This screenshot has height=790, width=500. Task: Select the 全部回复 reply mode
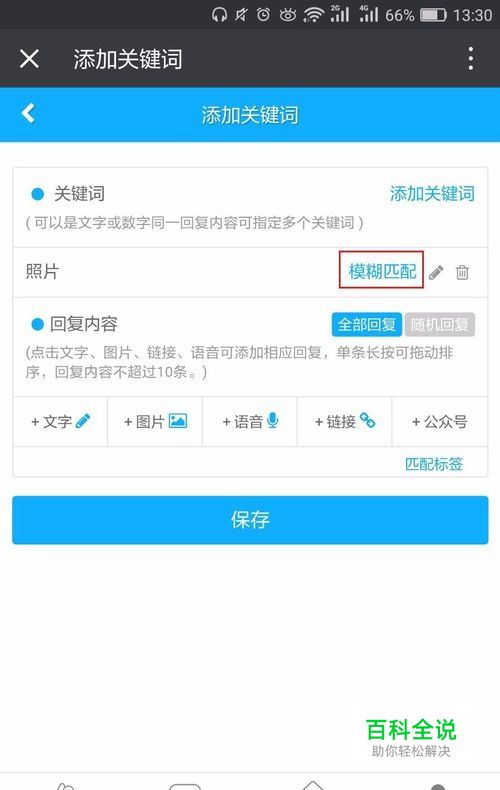pos(367,324)
